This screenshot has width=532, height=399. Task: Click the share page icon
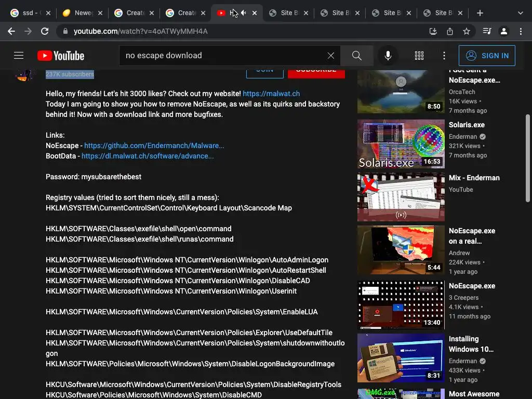pos(450,31)
